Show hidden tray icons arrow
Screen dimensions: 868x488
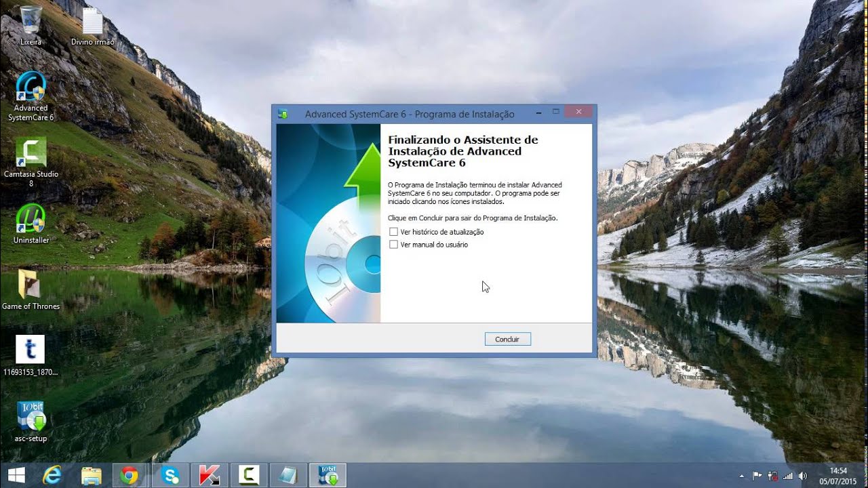[x=741, y=476]
